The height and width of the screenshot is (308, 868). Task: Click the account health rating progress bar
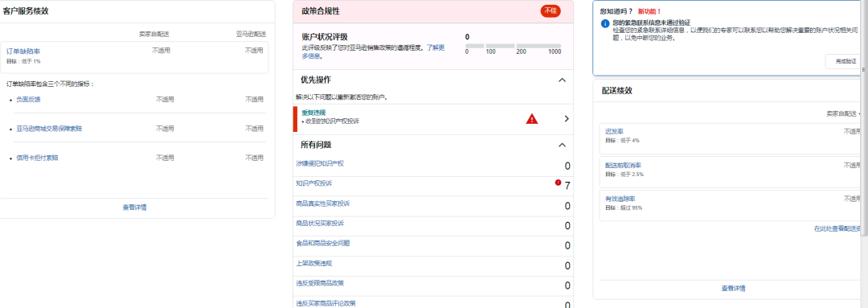click(513, 45)
